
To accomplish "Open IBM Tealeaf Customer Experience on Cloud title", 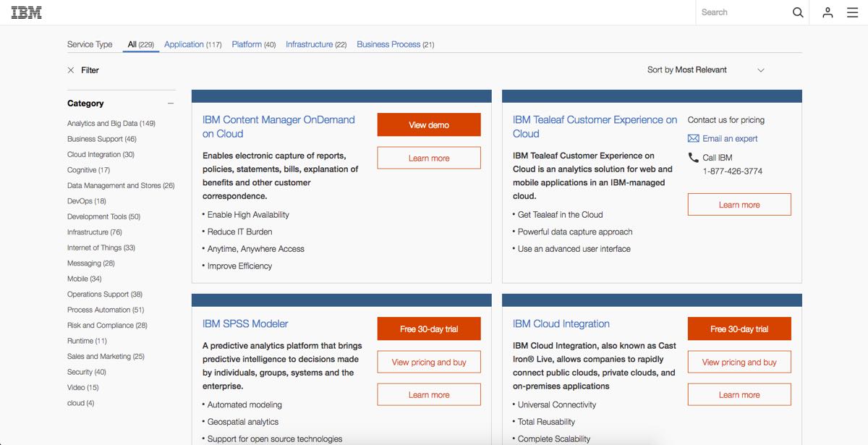I will (595, 127).
